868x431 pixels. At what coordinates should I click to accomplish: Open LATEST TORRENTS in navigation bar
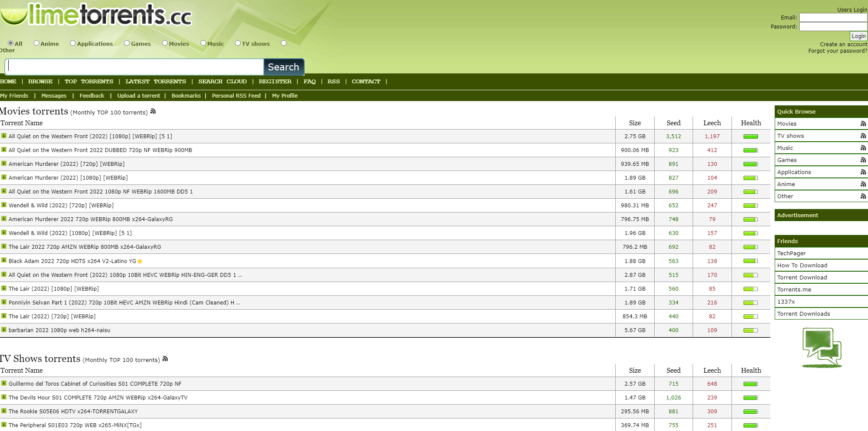tap(156, 81)
